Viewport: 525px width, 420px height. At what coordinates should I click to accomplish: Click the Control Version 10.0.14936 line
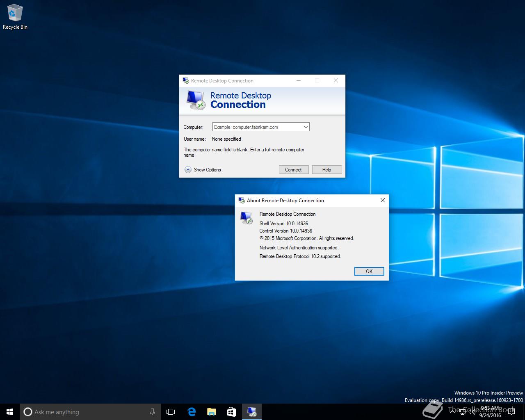pos(286,231)
